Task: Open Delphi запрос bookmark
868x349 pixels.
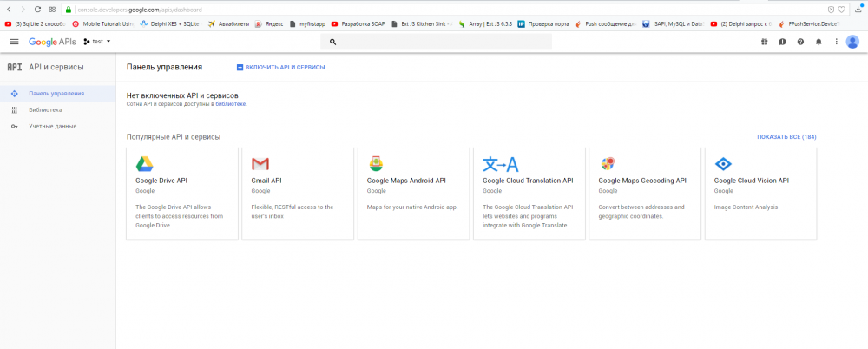Action: 740,23
